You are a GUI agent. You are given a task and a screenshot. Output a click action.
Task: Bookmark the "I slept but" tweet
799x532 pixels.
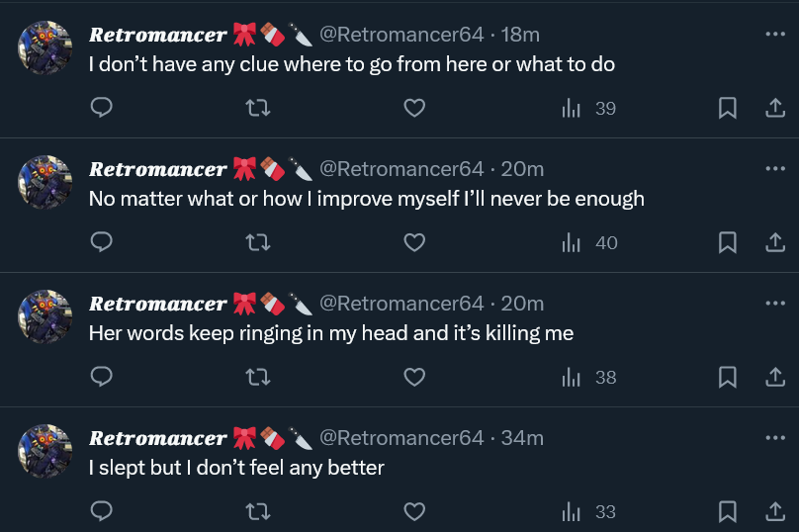click(727, 511)
